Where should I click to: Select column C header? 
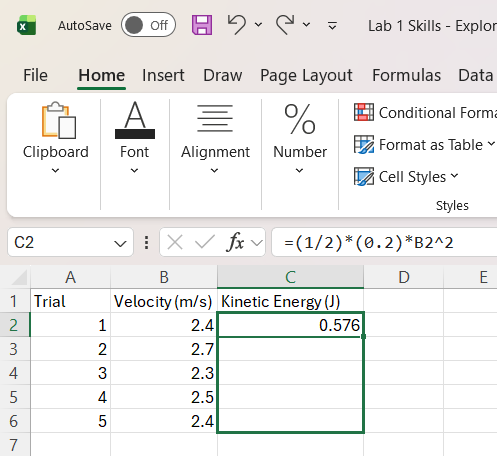click(x=290, y=277)
